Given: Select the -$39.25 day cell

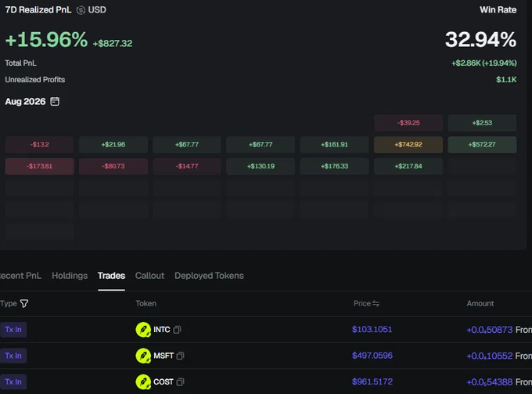Looking at the screenshot, I should tap(408, 123).
